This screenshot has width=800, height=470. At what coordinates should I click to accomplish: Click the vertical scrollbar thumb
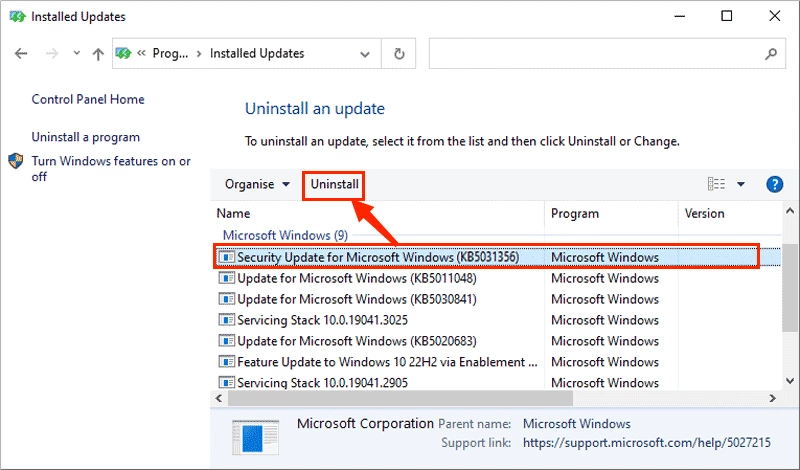pyautogui.click(x=790, y=287)
